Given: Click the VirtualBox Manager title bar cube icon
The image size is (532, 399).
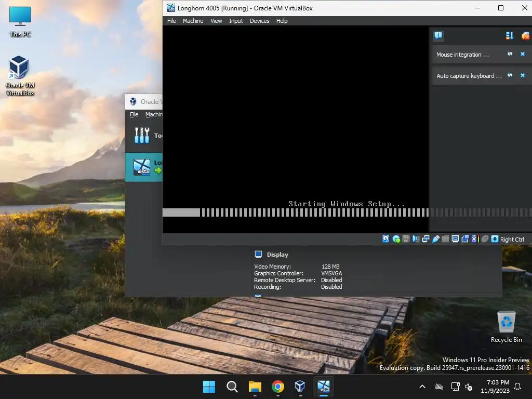Looking at the screenshot, I should pos(133,101).
